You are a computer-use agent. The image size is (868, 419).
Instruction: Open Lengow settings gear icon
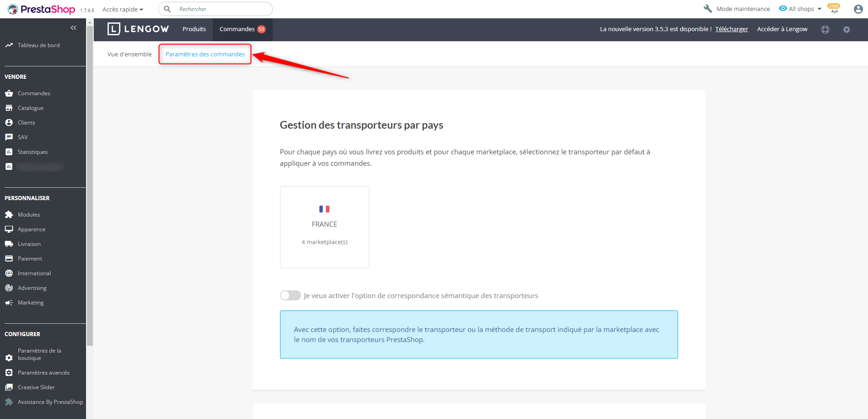(846, 29)
